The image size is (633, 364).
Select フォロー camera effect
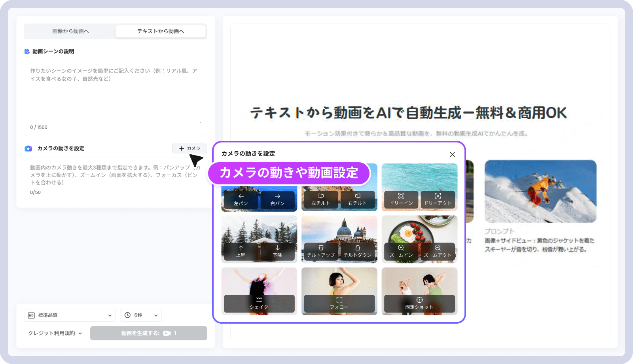[x=339, y=303]
